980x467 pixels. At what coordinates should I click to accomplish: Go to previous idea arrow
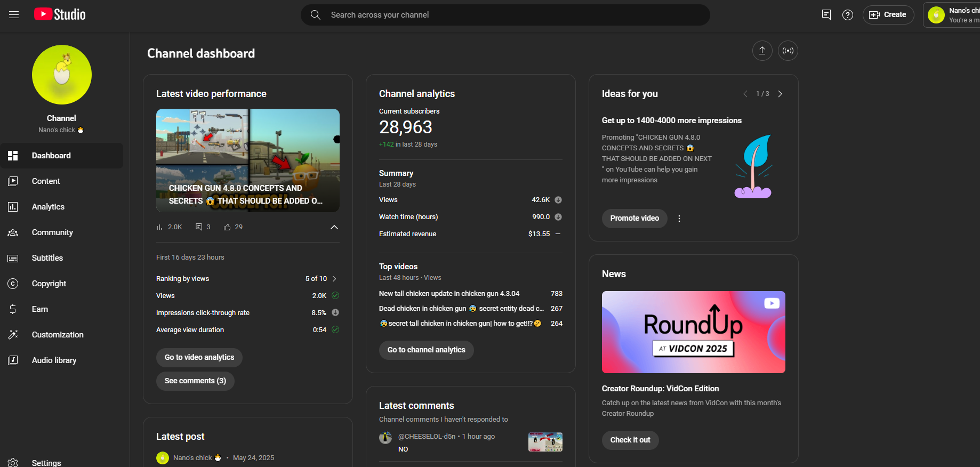745,94
